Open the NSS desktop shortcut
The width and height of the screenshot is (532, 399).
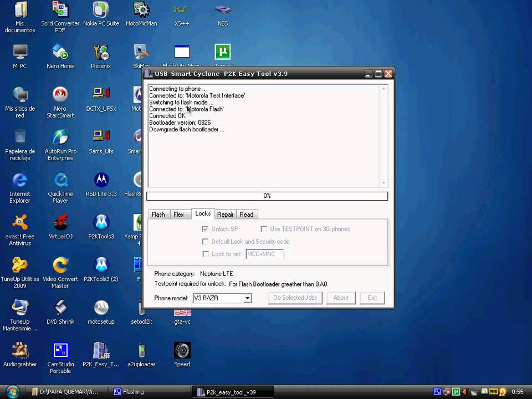[x=223, y=13]
